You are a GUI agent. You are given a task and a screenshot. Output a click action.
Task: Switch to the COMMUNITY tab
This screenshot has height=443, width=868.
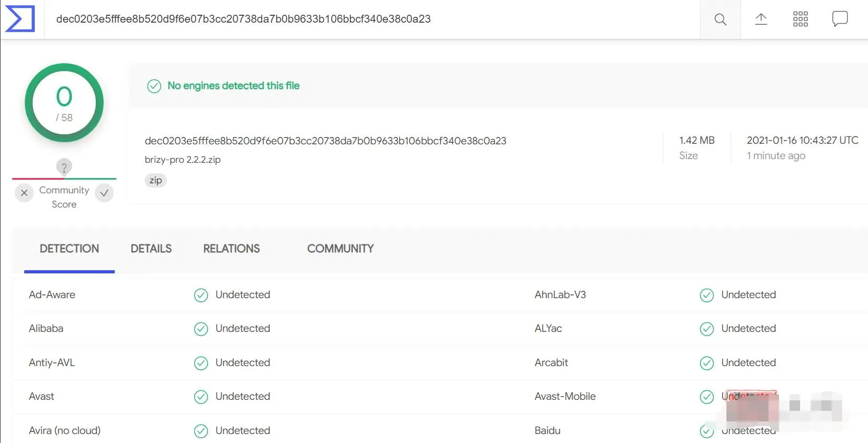coord(341,249)
